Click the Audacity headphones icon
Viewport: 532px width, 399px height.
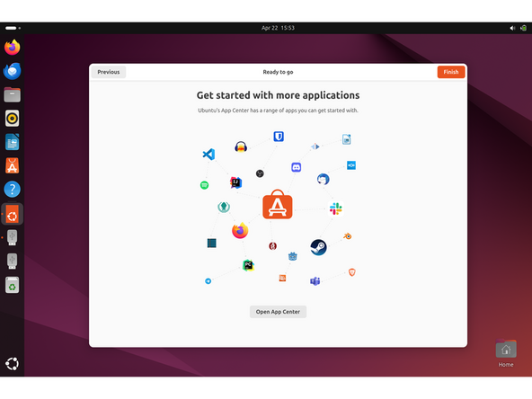tap(241, 146)
